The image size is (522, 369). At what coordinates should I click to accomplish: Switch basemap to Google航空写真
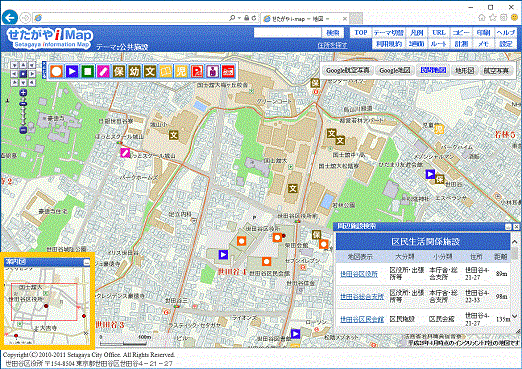(x=348, y=70)
